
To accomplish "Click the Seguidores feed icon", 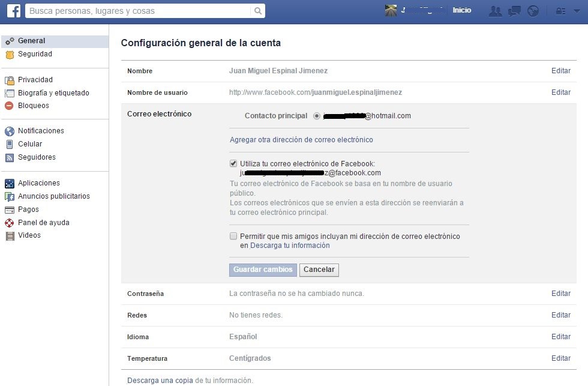I will pos(10,157).
